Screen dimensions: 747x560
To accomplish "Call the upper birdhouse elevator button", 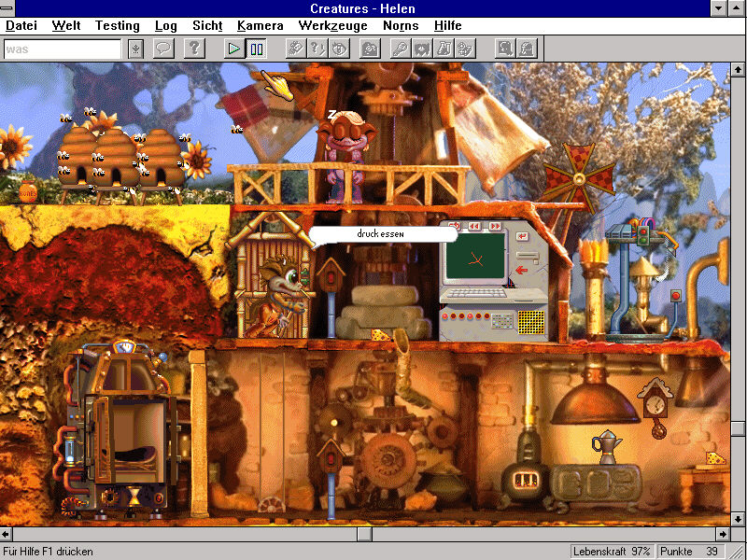I will click(331, 275).
